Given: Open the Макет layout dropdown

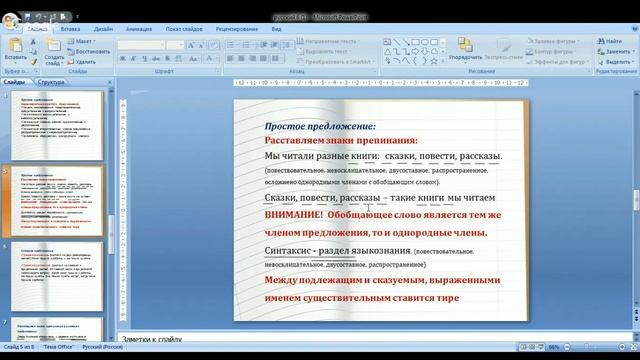Looking at the screenshot, I should 81,41.
